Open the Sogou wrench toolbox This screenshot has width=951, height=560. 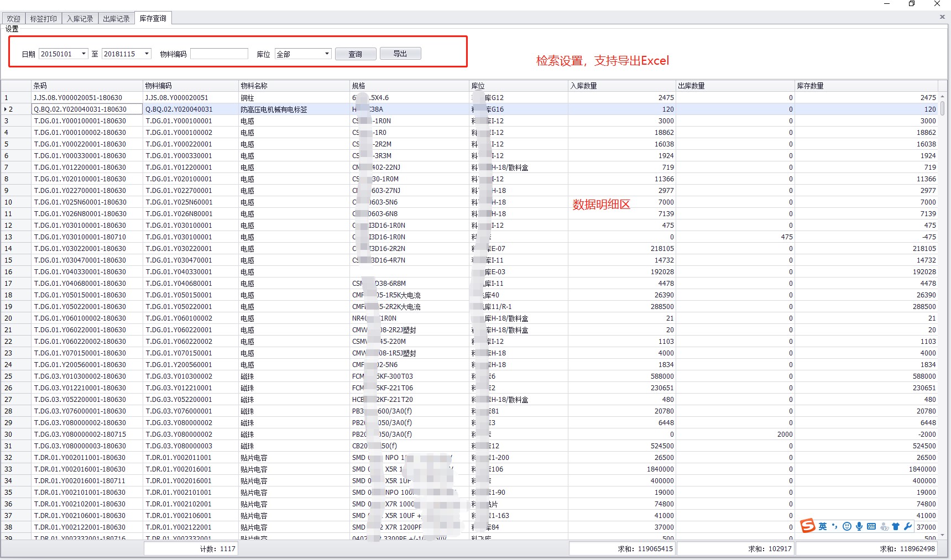click(908, 526)
